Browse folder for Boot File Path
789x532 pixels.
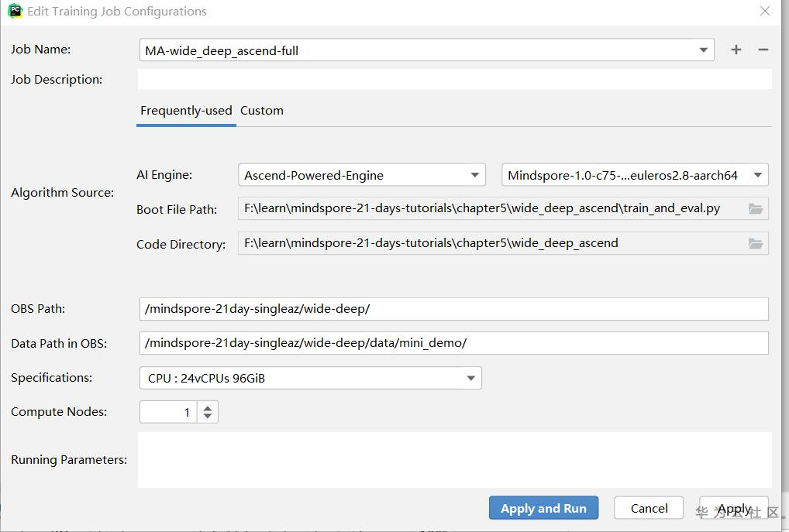pyautogui.click(x=755, y=209)
